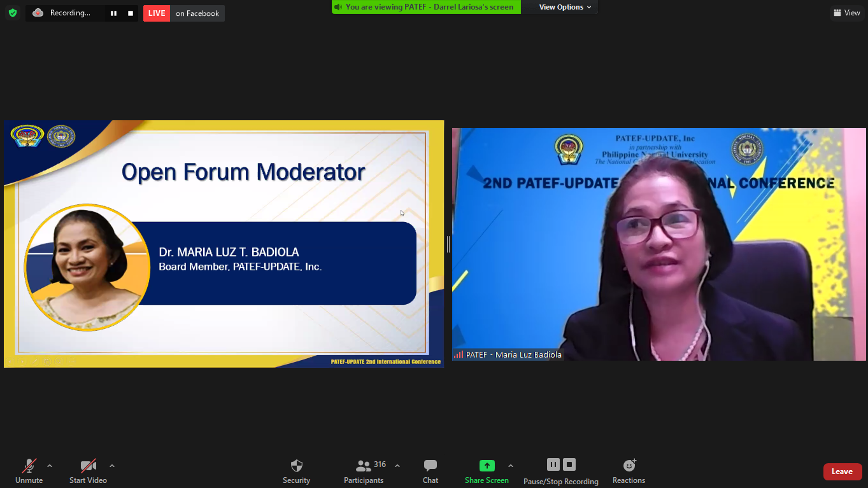The image size is (868, 488).
Task: Click the green encryption shield icon
Action: (x=13, y=13)
